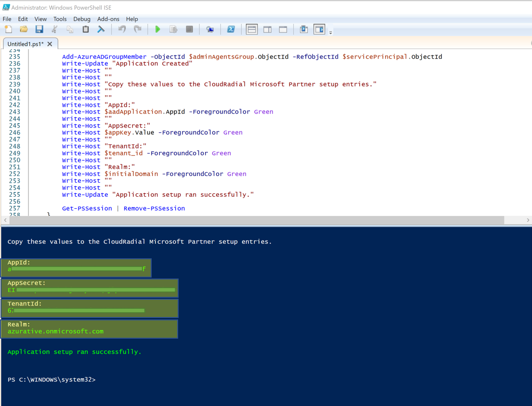
Task: Show script pane on top layout
Action: click(x=252, y=29)
